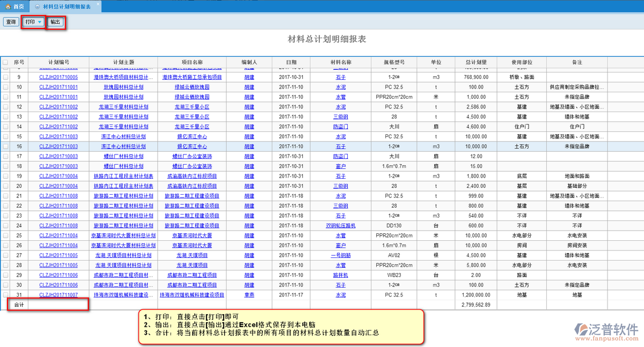The height and width of the screenshot is (347, 644).
Task: Click the 查询 button
Action: [10, 22]
